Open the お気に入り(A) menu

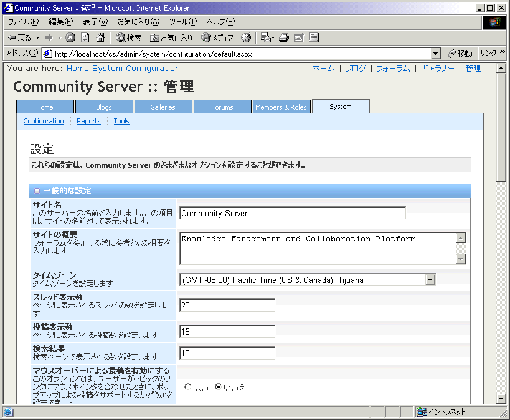coord(139,22)
